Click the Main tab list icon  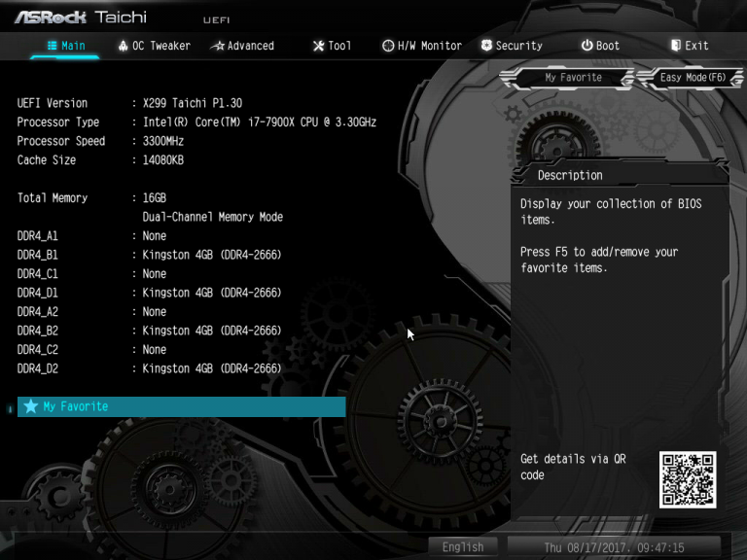point(52,46)
